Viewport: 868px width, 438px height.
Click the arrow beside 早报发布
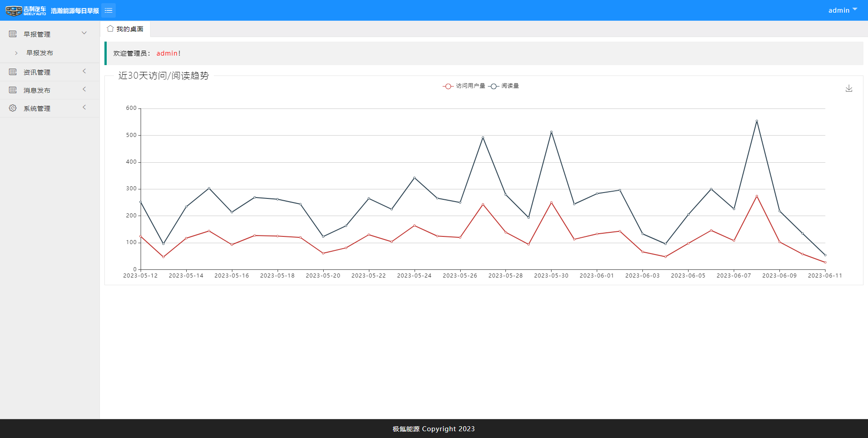pos(16,53)
